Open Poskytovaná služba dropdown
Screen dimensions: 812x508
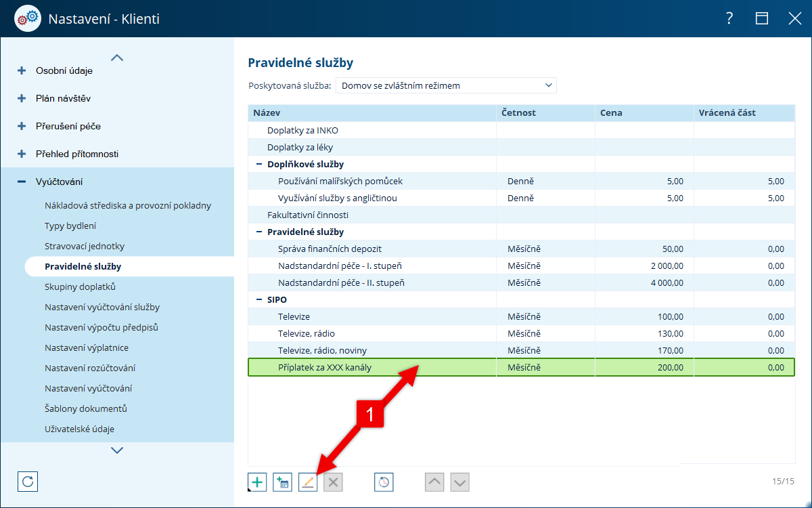pyautogui.click(x=446, y=86)
